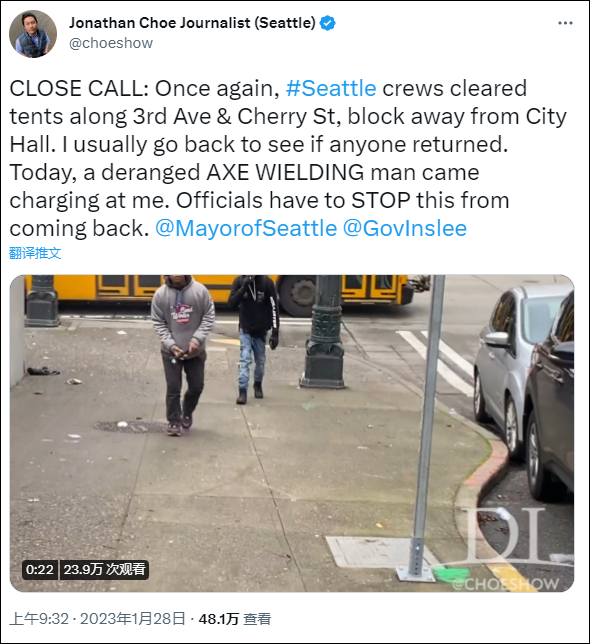
Task: Click the #Seattle hashtag
Action: click(331, 88)
